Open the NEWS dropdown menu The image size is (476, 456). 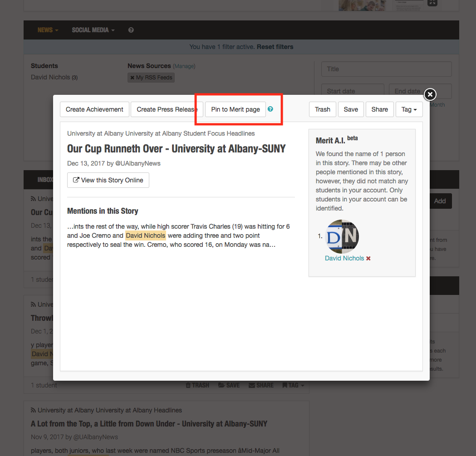48,30
